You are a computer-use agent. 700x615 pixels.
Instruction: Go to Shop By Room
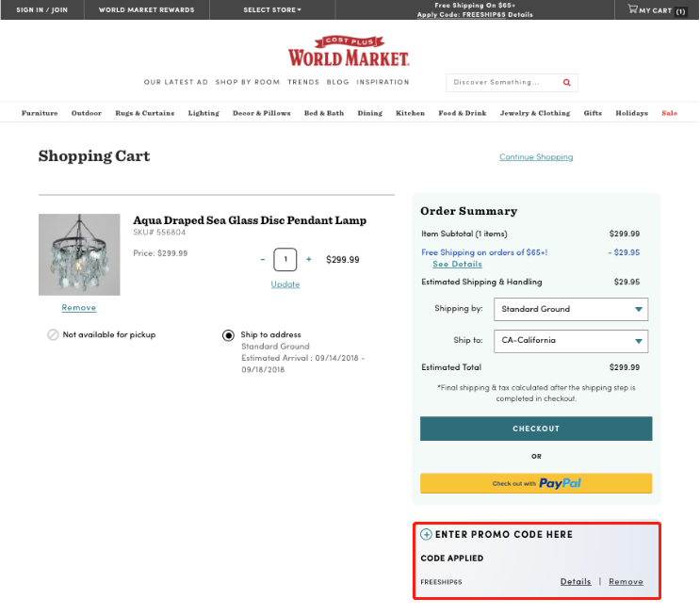click(x=248, y=82)
